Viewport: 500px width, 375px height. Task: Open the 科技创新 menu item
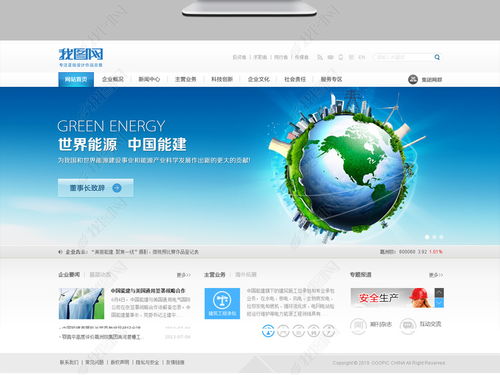[x=222, y=79]
